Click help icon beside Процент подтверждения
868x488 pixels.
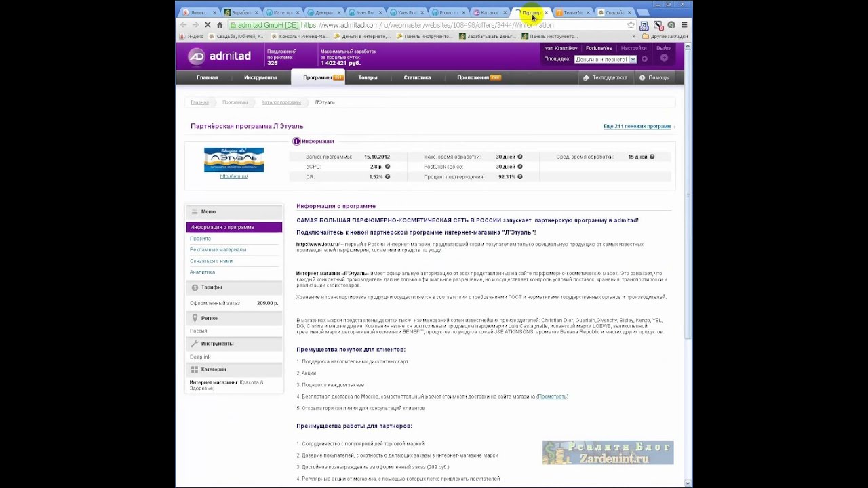[520, 177]
